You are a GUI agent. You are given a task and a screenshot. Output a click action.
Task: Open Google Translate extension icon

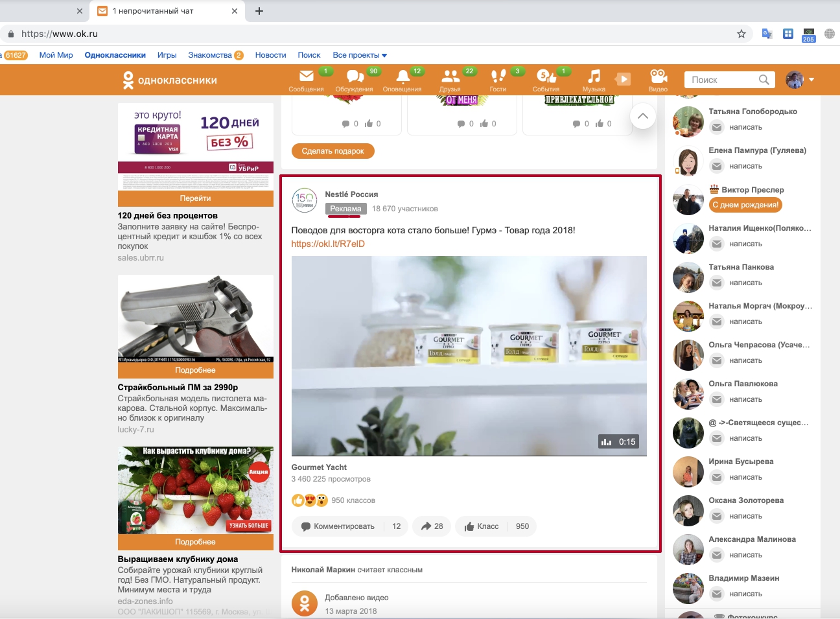tap(767, 34)
